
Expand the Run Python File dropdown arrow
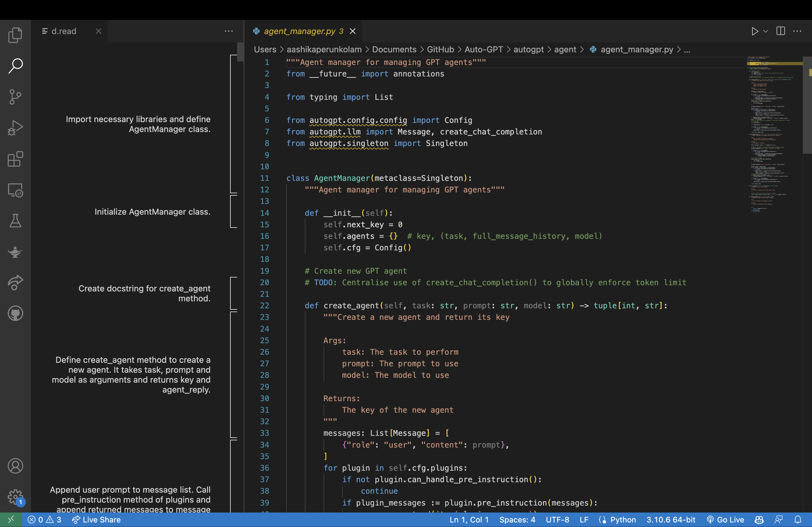coord(766,31)
